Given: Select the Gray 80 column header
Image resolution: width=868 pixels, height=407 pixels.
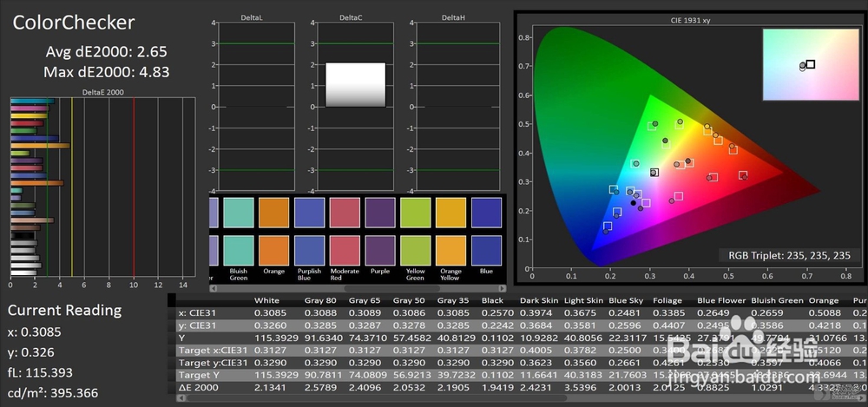Looking at the screenshot, I should pyautogui.click(x=319, y=300).
